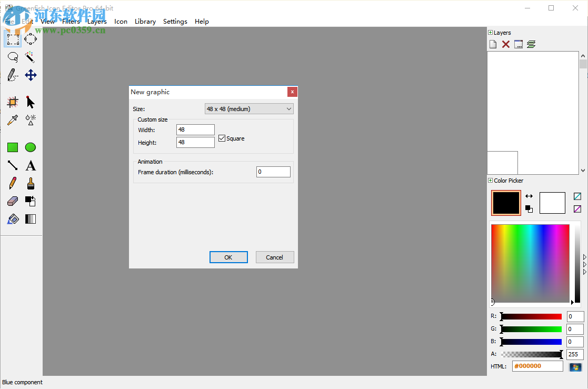The height and width of the screenshot is (389, 588).
Task: Select the Eraser tool
Action: pyautogui.click(x=13, y=202)
